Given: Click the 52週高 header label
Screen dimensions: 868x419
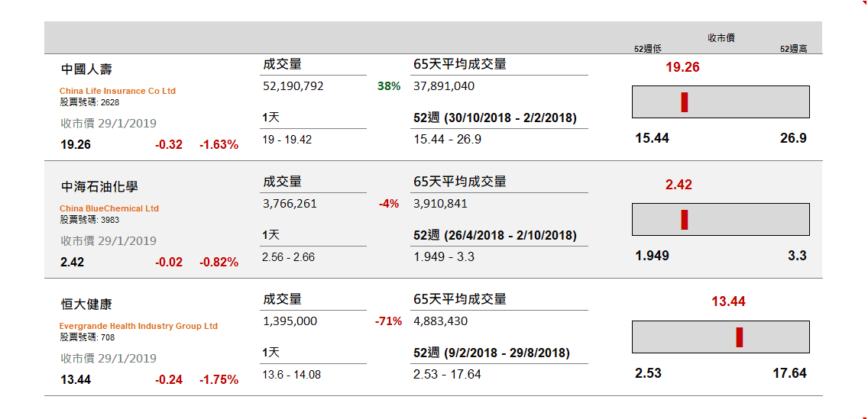Looking at the screenshot, I should 793,48.
